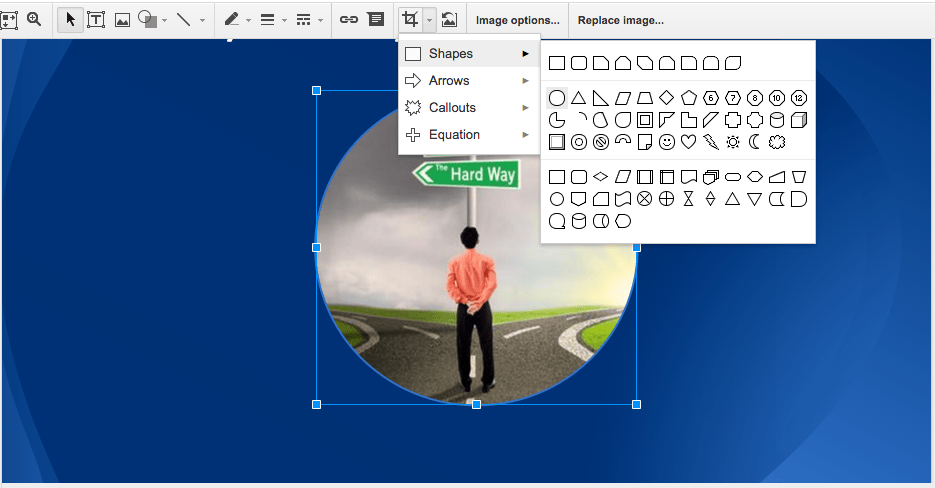Select the flowchart terminator pill shape
935x488 pixels.
pyautogui.click(x=733, y=177)
